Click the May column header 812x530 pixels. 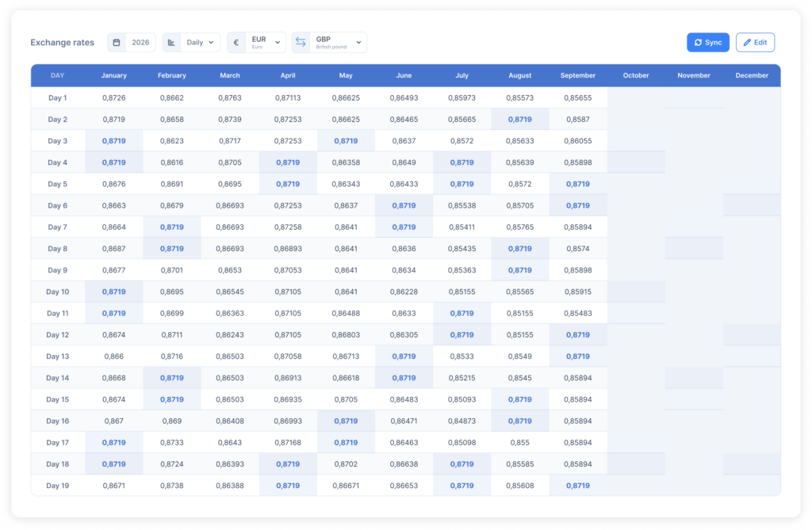tap(346, 75)
